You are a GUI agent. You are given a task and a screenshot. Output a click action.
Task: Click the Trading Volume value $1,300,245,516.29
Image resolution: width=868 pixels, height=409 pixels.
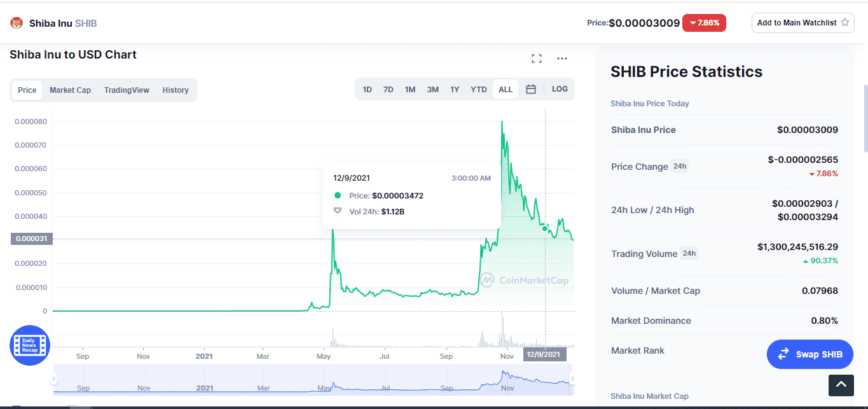(x=797, y=246)
